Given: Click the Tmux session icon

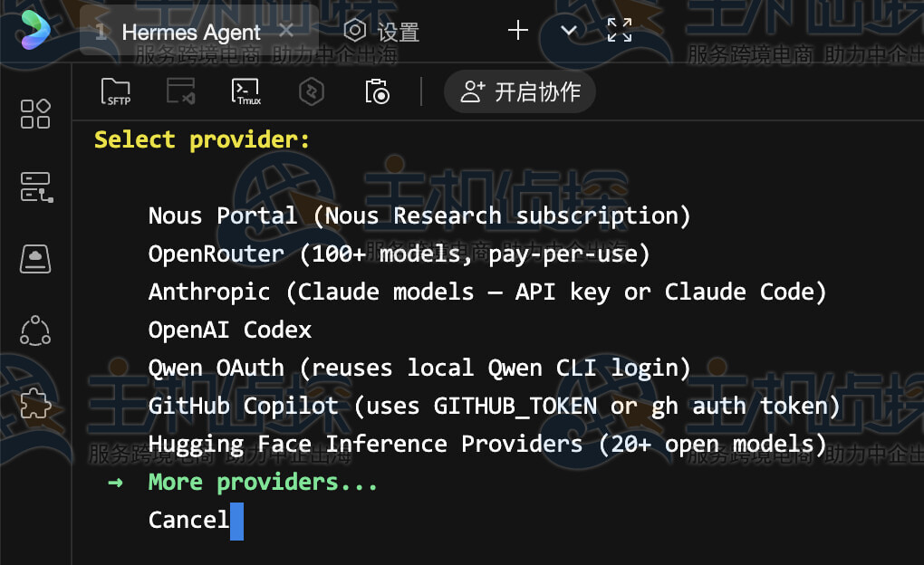Looking at the screenshot, I should click(x=246, y=91).
